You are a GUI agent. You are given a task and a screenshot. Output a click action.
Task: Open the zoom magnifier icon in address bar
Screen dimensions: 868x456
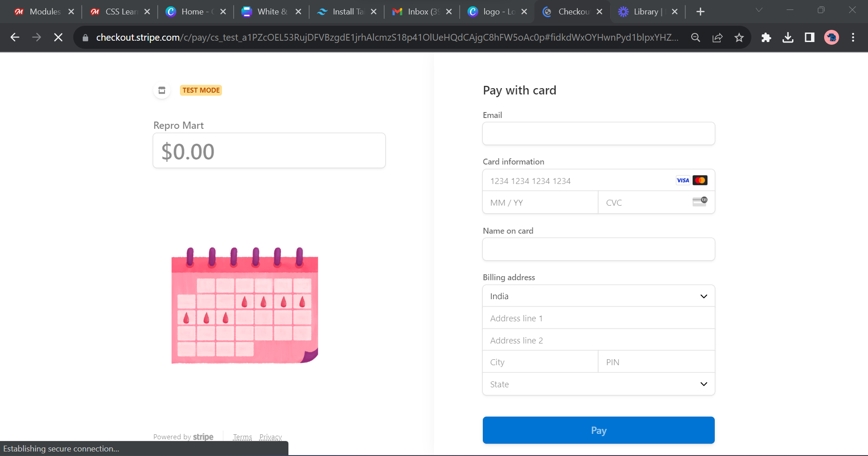click(696, 38)
